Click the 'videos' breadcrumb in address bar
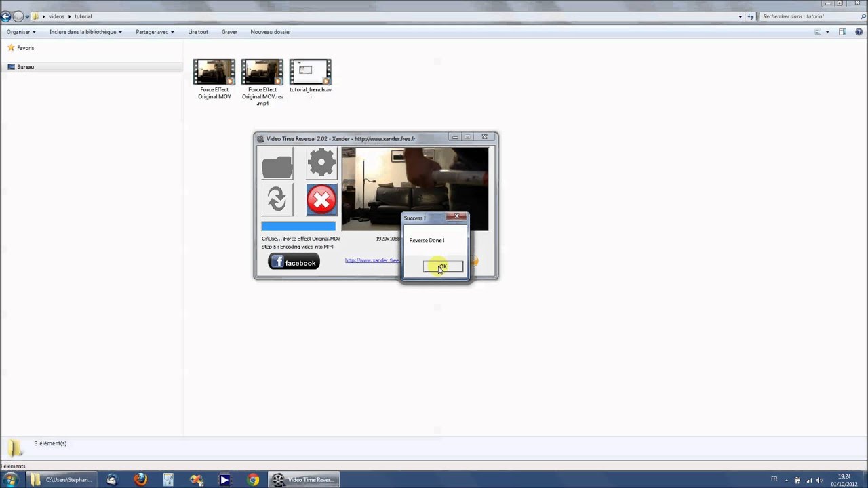Viewport: 868px width, 488px height. 56,16
